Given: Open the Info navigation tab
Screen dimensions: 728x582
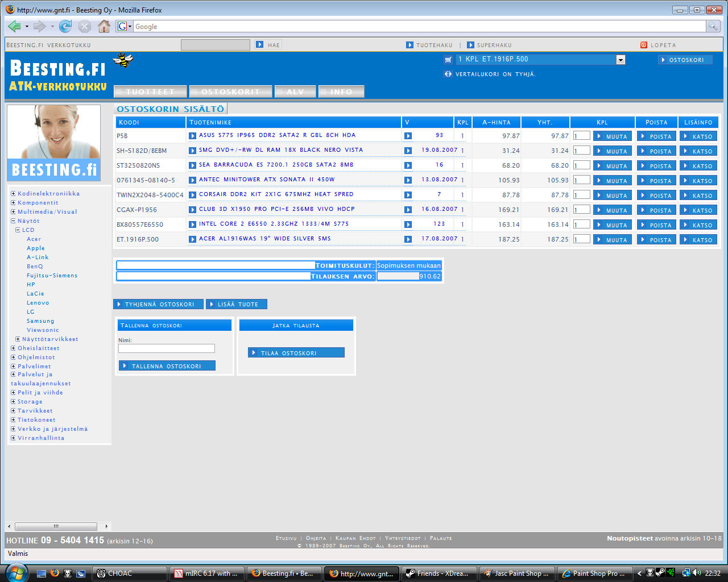Looking at the screenshot, I should [341, 92].
